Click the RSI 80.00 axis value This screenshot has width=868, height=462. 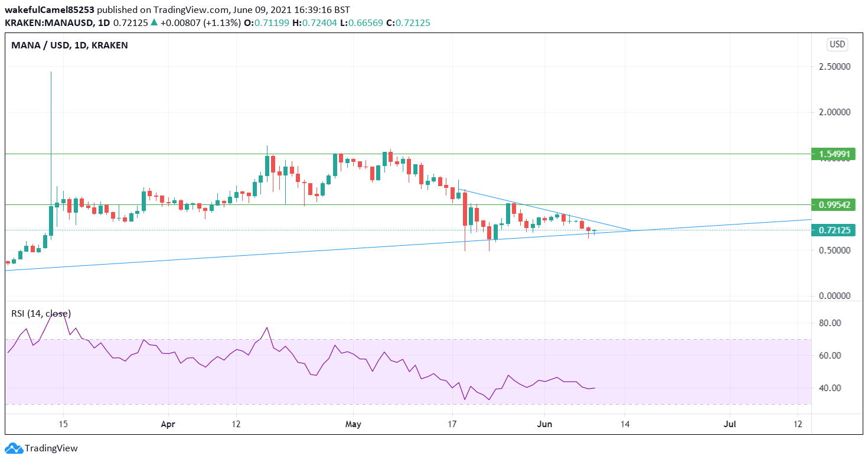point(830,323)
